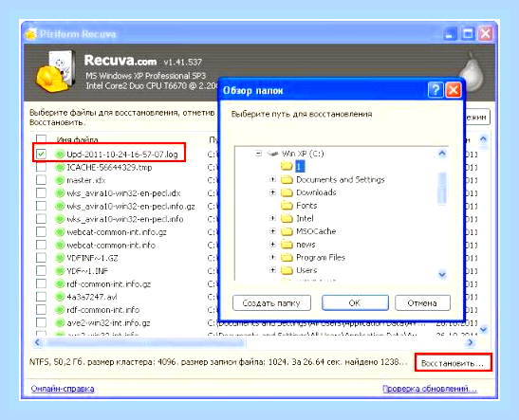This screenshot has width=519, height=420.
Task: Click folder icon of Documents and Settings
Action: click(287, 179)
